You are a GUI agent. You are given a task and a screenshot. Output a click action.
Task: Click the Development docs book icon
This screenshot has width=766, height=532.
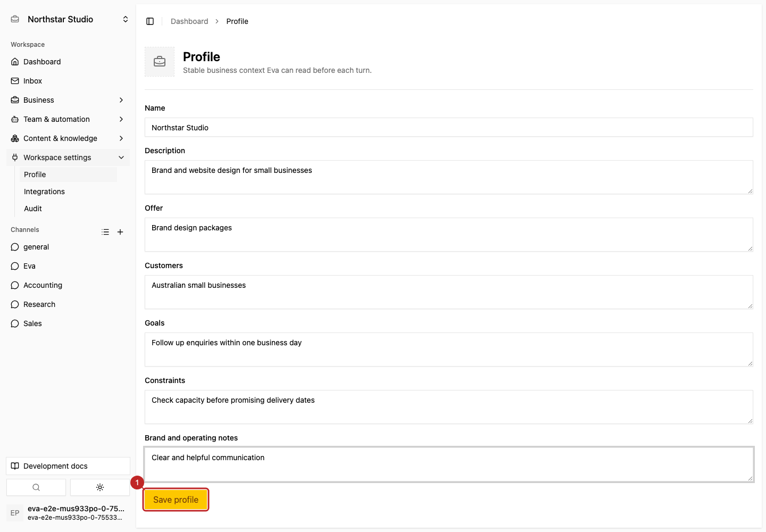15,466
